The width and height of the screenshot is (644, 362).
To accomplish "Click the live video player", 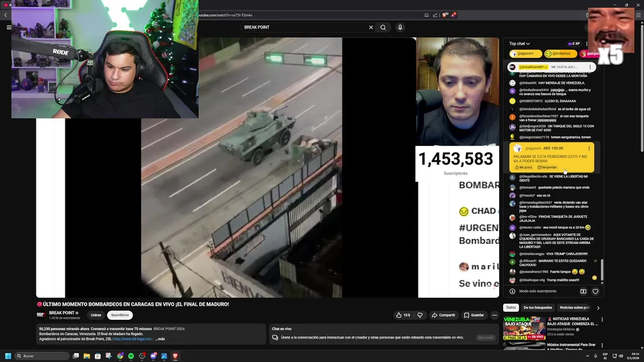I will (268, 167).
